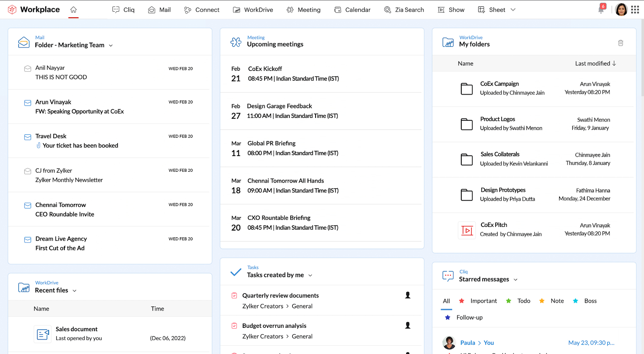Open the user profile avatar
The width and height of the screenshot is (644, 354).
pos(621,9)
